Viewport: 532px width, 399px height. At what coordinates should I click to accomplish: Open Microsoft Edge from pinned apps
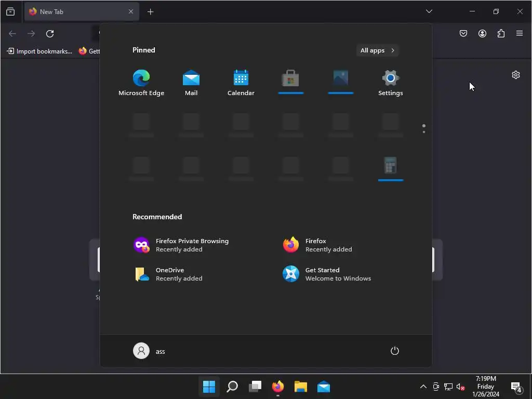click(141, 83)
